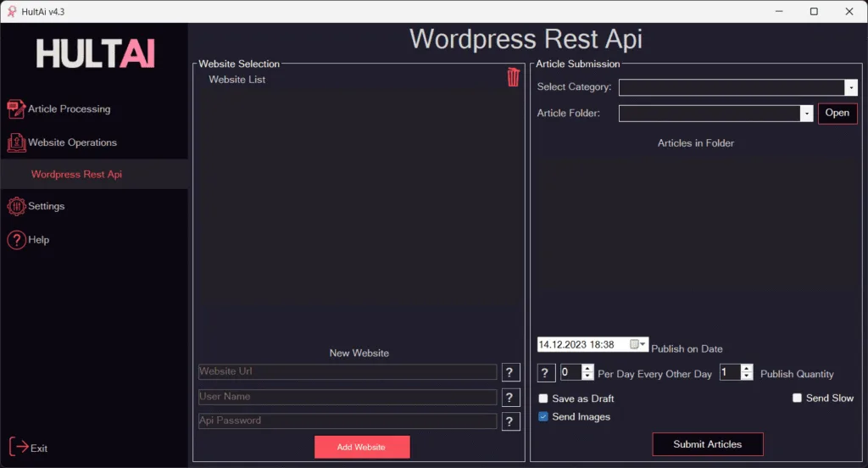Image resolution: width=868 pixels, height=468 pixels.
Task: Show help for Api Password field
Action: click(510, 421)
